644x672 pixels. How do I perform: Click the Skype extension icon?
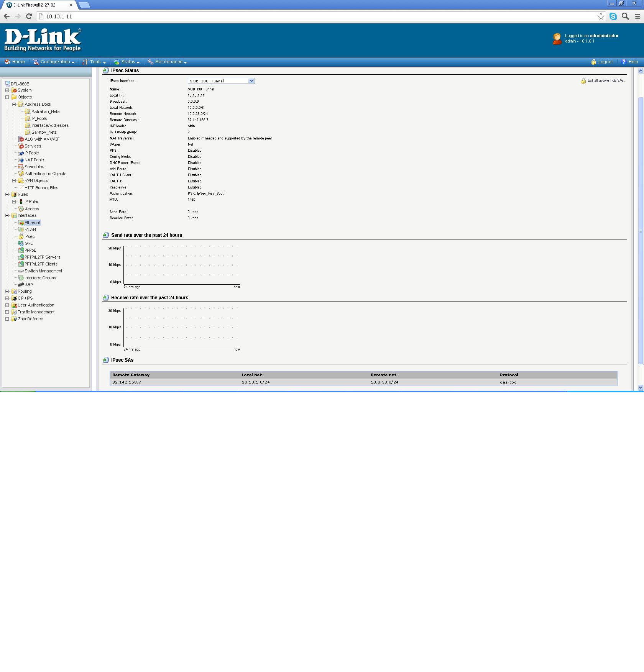pos(613,16)
